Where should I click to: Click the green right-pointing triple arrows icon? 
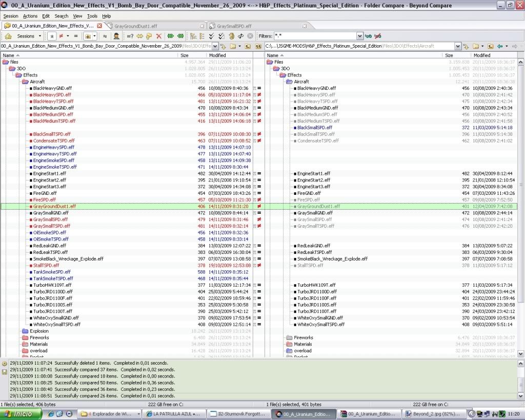[171, 36]
